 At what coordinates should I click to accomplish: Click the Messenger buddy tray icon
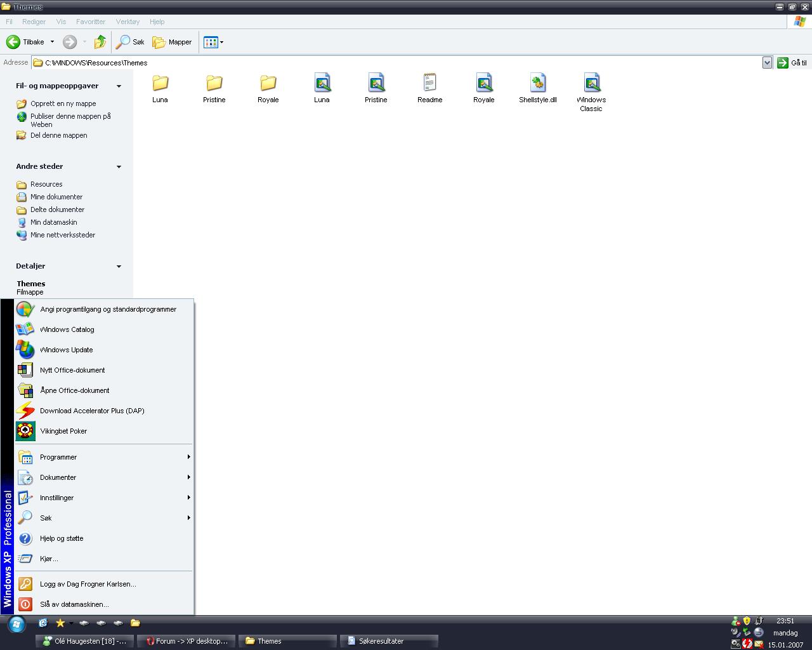click(736, 621)
